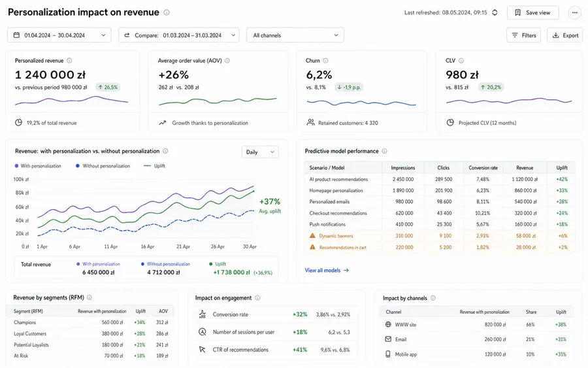Click the Export button
Viewport: 588px width, 368px height.
tap(564, 35)
